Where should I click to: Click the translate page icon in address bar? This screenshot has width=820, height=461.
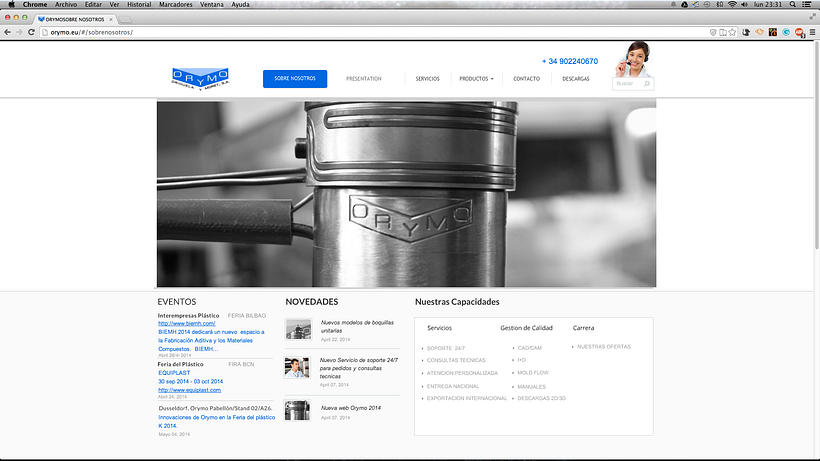click(723, 32)
